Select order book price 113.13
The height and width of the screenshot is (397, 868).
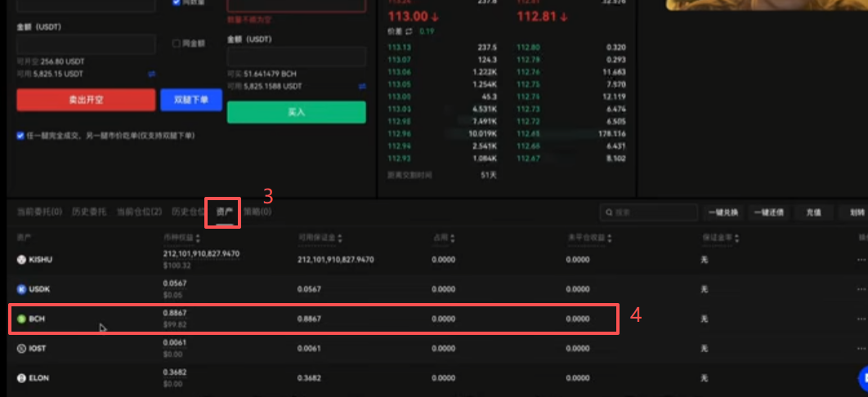coord(400,47)
